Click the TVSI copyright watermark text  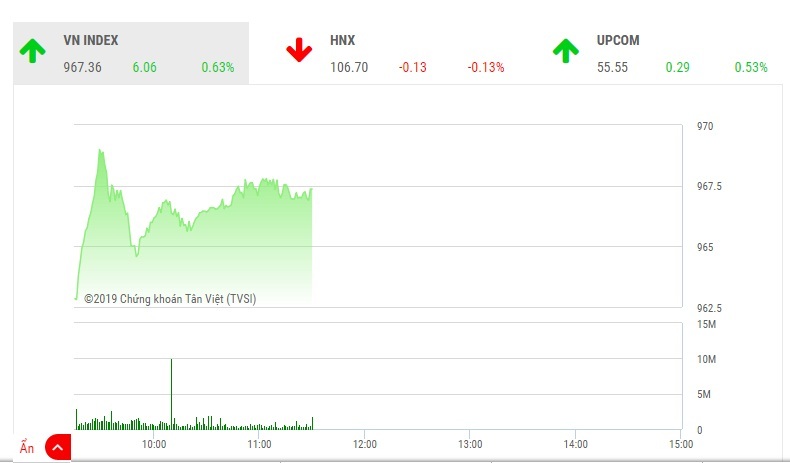coord(170,298)
